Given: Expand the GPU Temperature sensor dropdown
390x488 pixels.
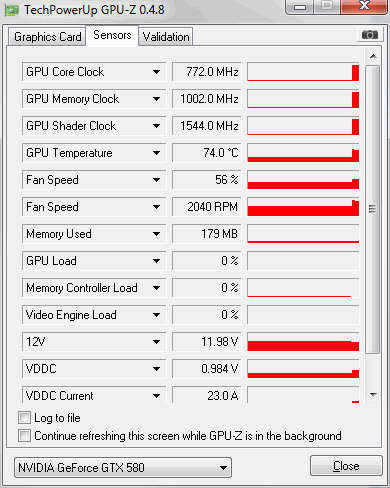Looking at the screenshot, I should (x=156, y=153).
